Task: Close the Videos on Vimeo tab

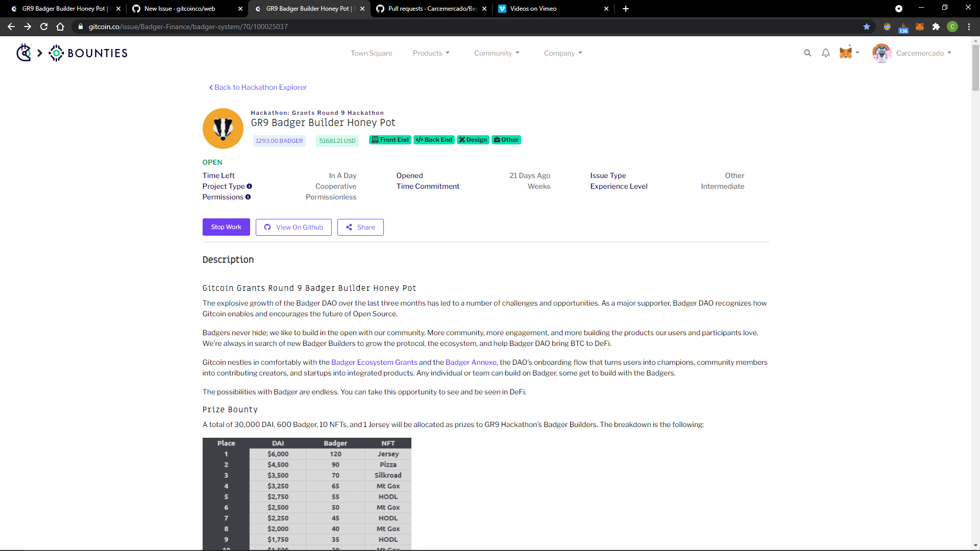Action: click(x=606, y=9)
